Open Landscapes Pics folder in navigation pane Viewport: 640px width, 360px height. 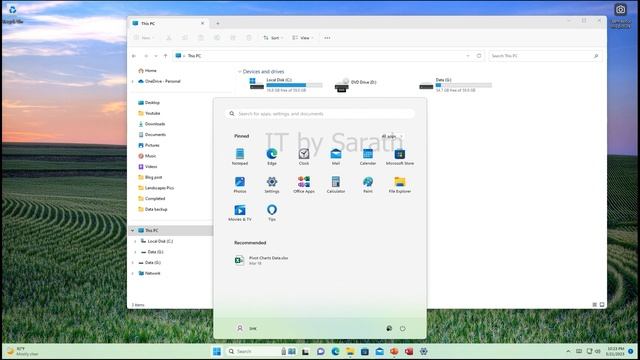point(156,188)
